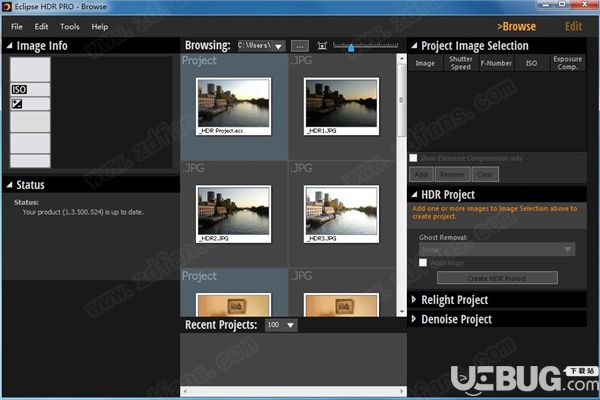Adjust the thumbnail size slider handle
This screenshot has width=600, height=400.
tap(351, 48)
